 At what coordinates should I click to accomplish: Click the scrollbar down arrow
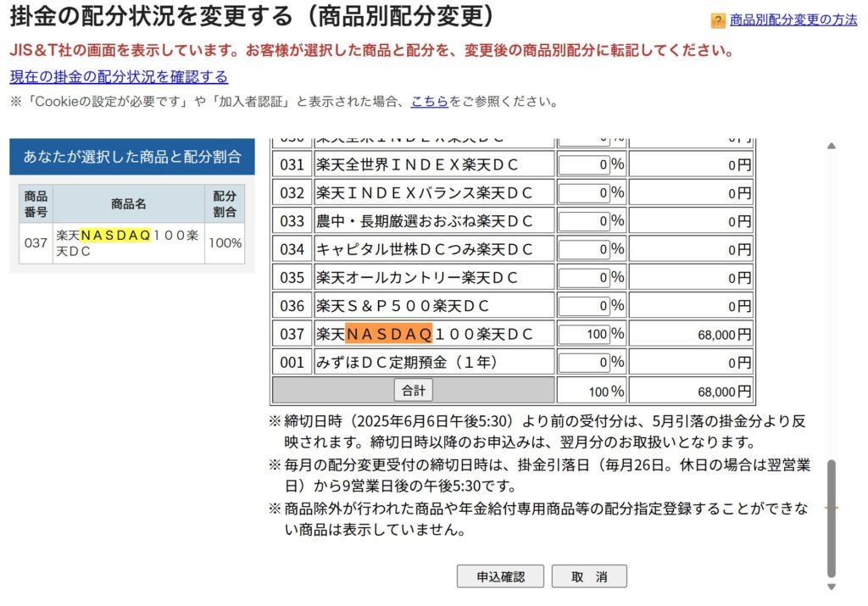pos(831,587)
